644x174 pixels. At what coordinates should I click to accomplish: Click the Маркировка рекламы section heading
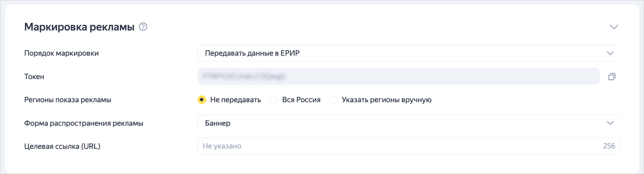point(79,27)
